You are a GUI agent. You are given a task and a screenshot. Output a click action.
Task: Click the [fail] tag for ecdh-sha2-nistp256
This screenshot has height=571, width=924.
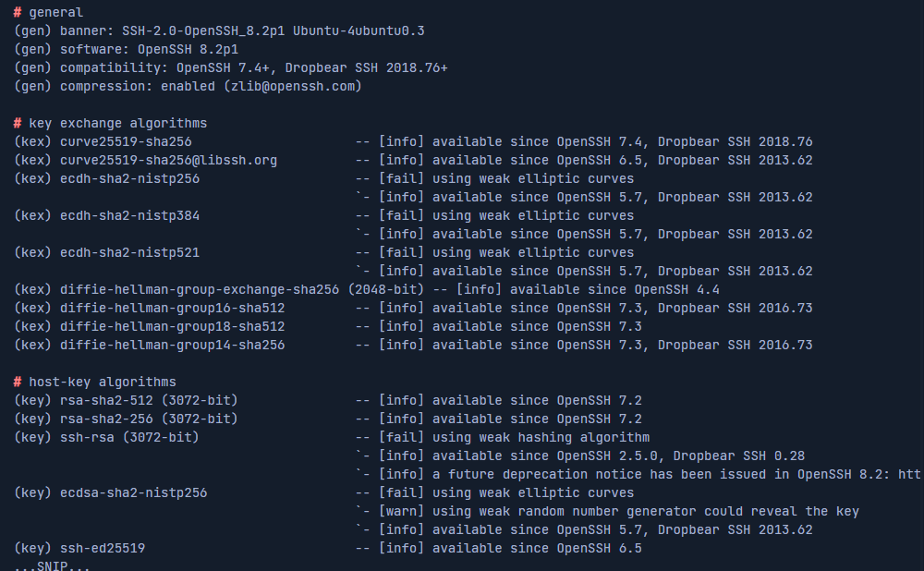[401, 178]
